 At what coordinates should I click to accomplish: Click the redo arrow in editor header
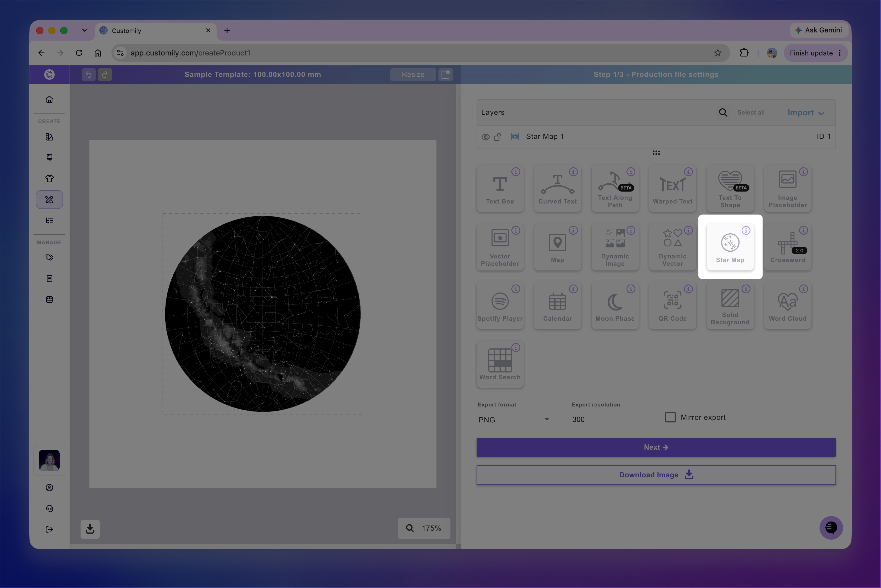coord(105,74)
